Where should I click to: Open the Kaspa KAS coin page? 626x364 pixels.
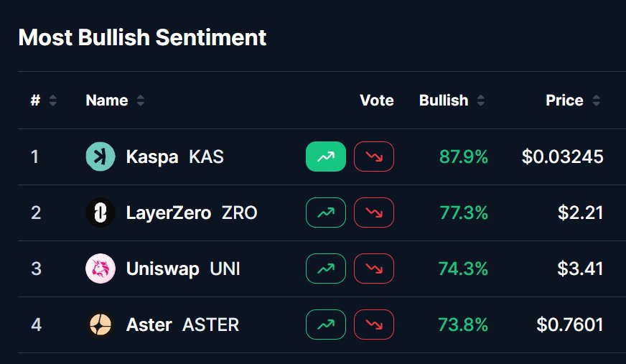[x=174, y=157]
